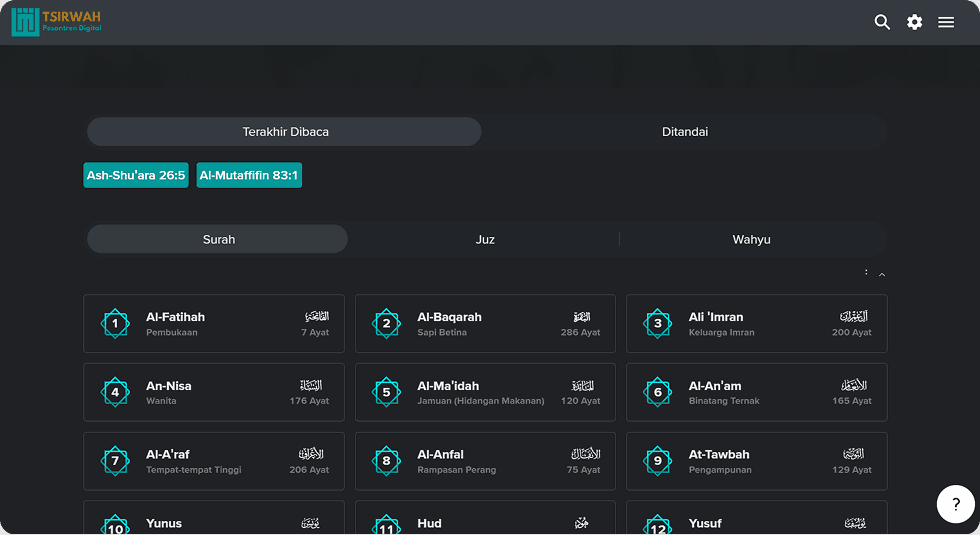This screenshot has height=535, width=980.
Task: Click the number 4 star badge
Action: pyautogui.click(x=115, y=392)
